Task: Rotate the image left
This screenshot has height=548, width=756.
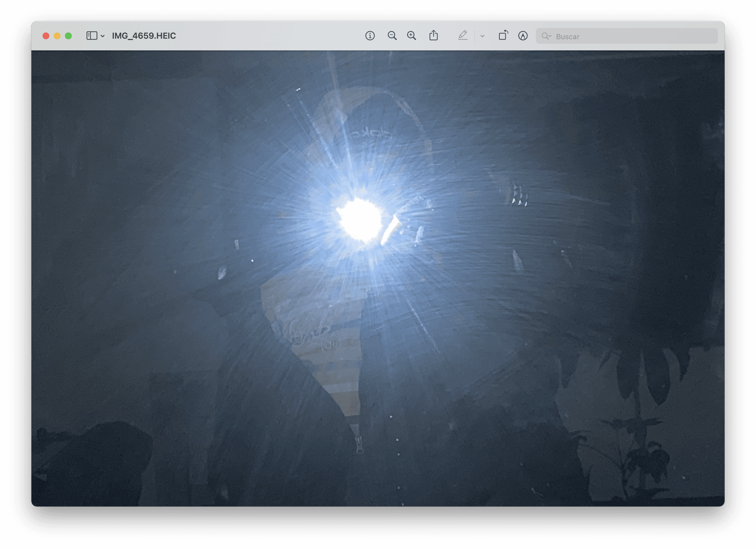Action: [503, 35]
